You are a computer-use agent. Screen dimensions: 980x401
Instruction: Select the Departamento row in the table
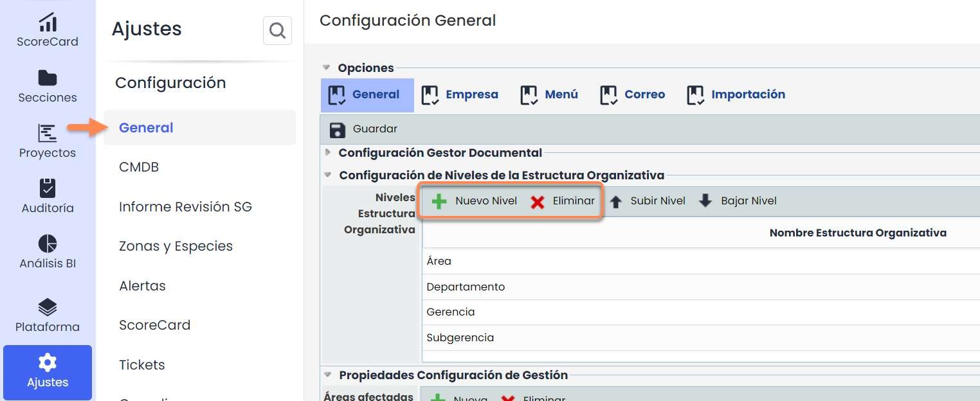pyautogui.click(x=466, y=287)
